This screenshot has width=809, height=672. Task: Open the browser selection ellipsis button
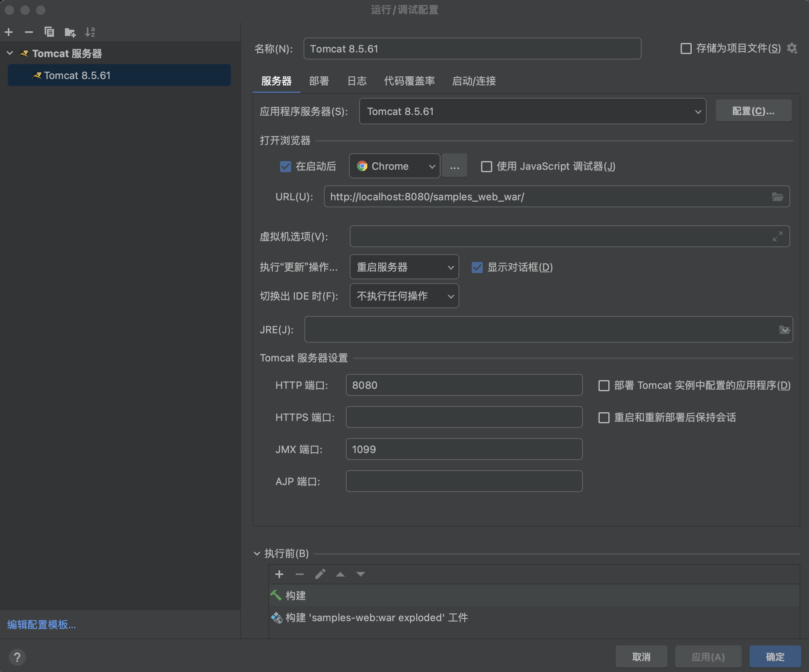[455, 166]
